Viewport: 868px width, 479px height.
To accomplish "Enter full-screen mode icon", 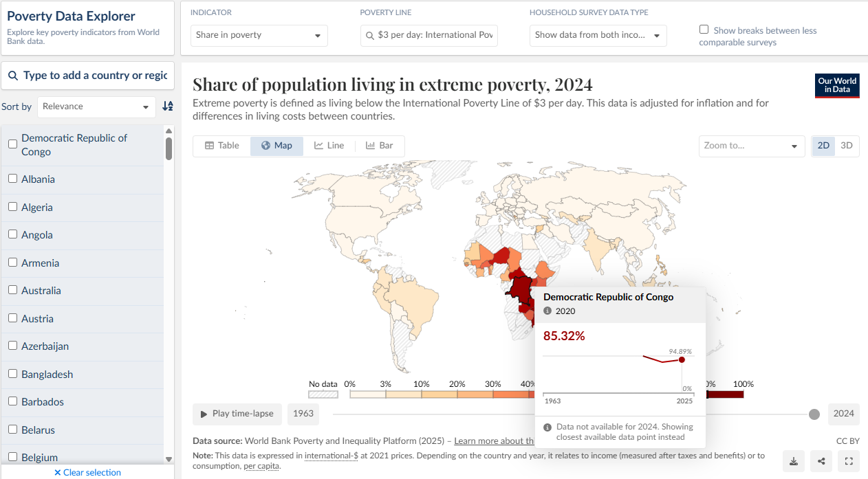I will click(x=849, y=461).
